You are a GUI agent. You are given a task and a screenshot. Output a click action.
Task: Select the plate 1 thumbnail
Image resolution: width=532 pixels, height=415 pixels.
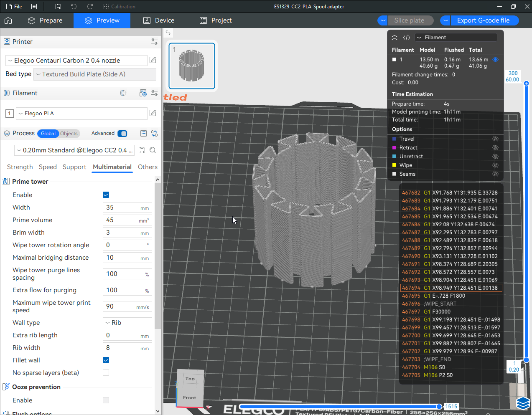tap(192, 66)
